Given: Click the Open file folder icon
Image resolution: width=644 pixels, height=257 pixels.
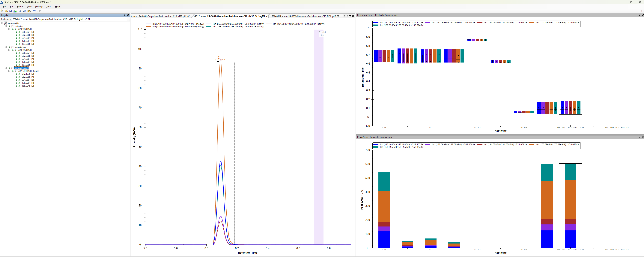Looking at the screenshot, I should (x=6, y=11).
